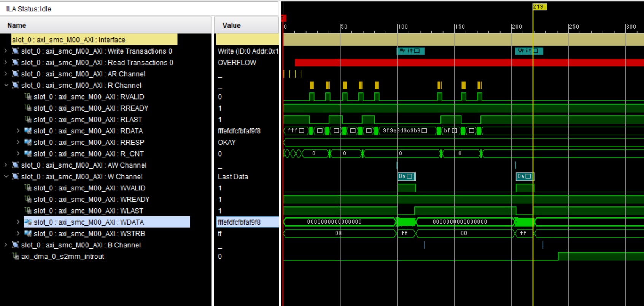Expand the RDATA bus signal
This screenshot has width=644, height=306.
click(18, 131)
